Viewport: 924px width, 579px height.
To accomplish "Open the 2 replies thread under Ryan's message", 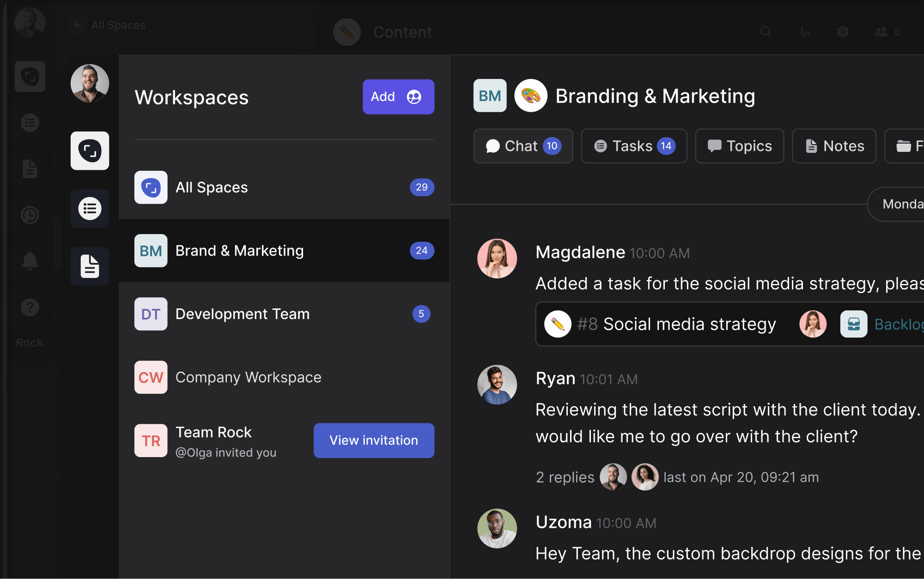I will point(565,477).
